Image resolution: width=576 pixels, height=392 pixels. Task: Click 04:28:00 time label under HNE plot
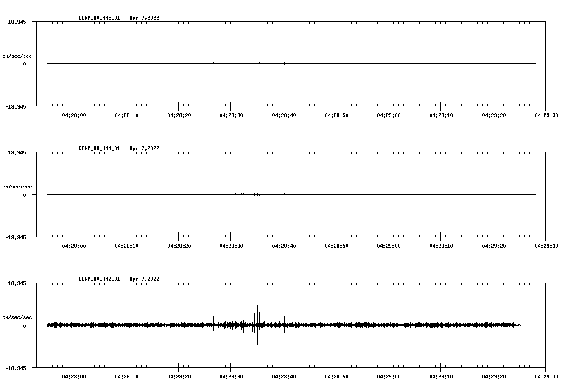73,115
